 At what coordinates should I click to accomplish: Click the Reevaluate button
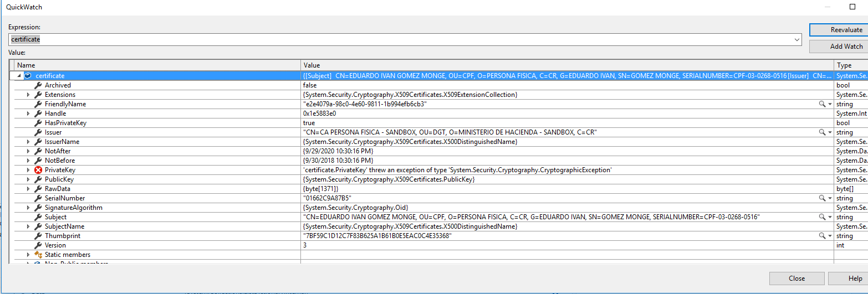point(839,30)
